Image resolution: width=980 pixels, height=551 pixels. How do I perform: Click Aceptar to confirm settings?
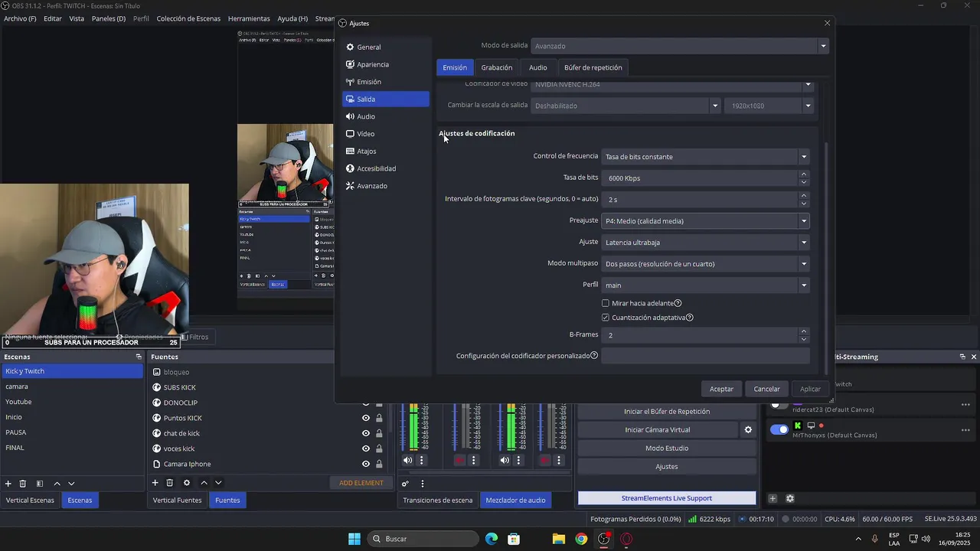tap(721, 389)
